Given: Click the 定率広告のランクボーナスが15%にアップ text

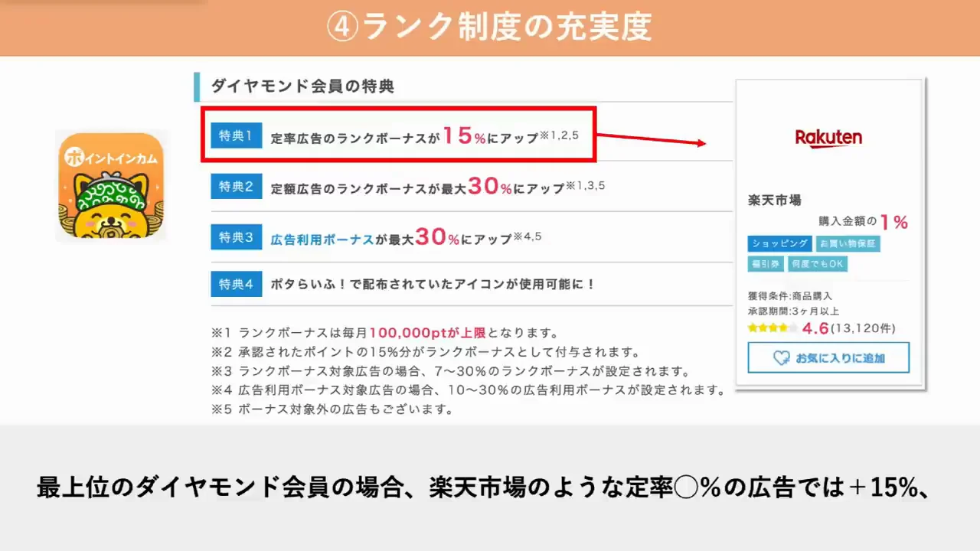Looking at the screenshot, I should pyautogui.click(x=425, y=136).
